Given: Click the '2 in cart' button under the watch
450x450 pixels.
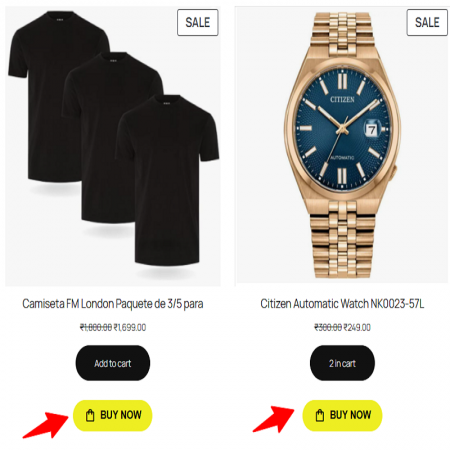Looking at the screenshot, I should click(x=342, y=363).
